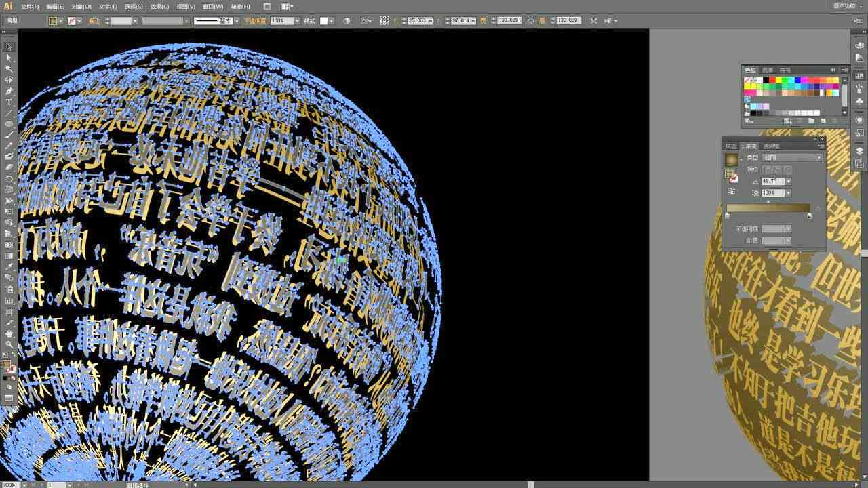Image resolution: width=868 pixels, height=488 pixels.
Task: Select the Zoom magnifier tool
Action: [x=9, y=344]
